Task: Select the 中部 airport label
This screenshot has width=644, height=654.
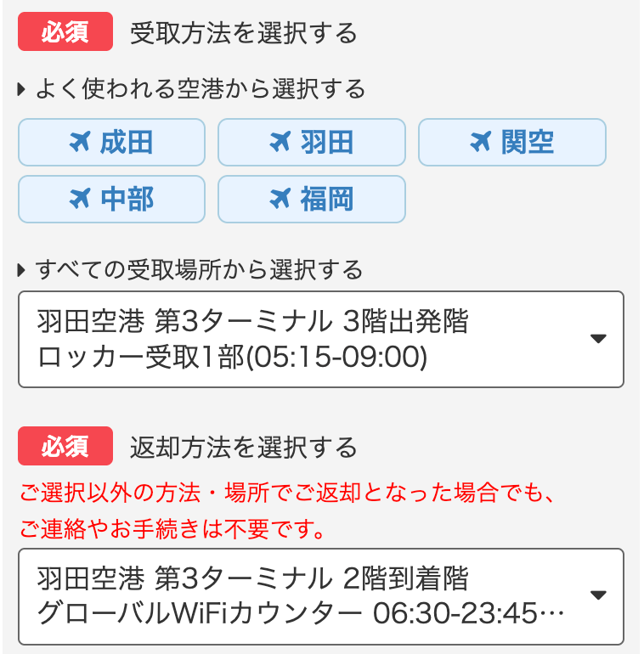Action: [x=127, y=199]
